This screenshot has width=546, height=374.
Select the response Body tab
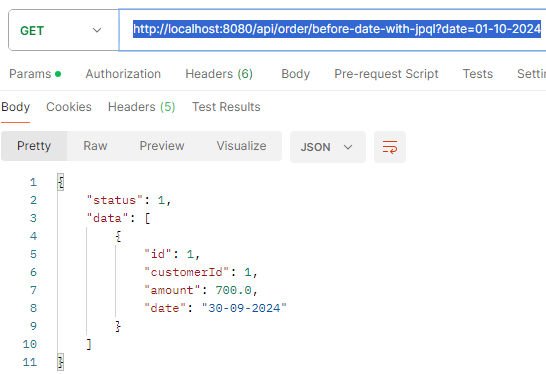15,107
